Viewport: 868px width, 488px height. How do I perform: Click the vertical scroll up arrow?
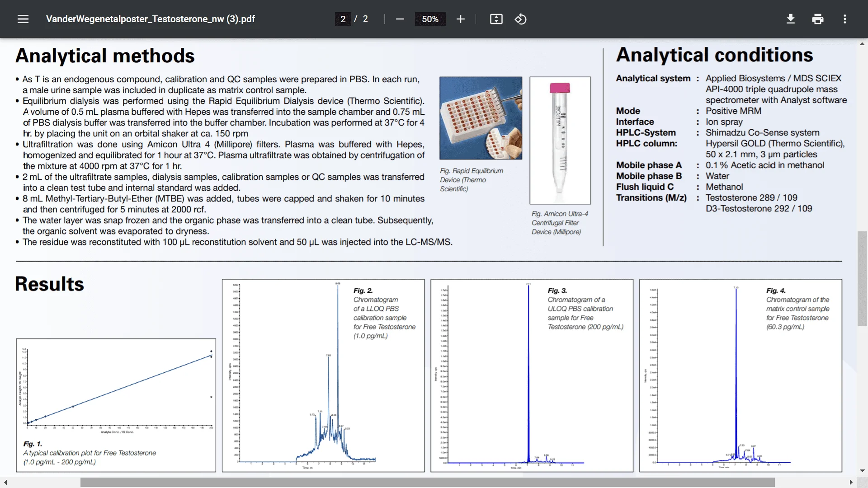(x=862, y=44)
